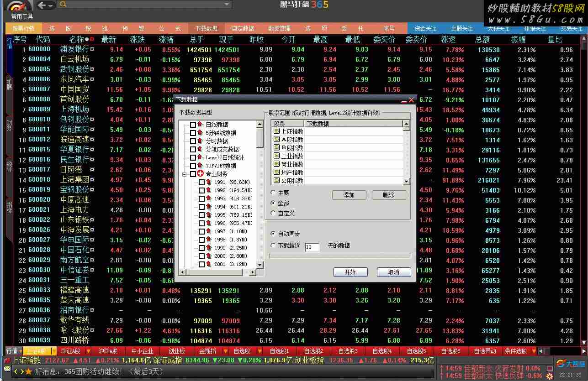Image resolution: width=588 pixels, height=381 pixels.
Task: Open the dropdown arrow beside the back button
Action: pyautogui.click(x=51, y=5)
